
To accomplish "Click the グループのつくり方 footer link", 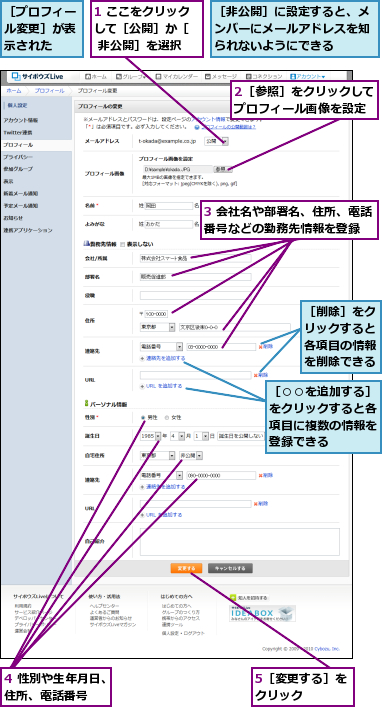I will tap(180, 612).
